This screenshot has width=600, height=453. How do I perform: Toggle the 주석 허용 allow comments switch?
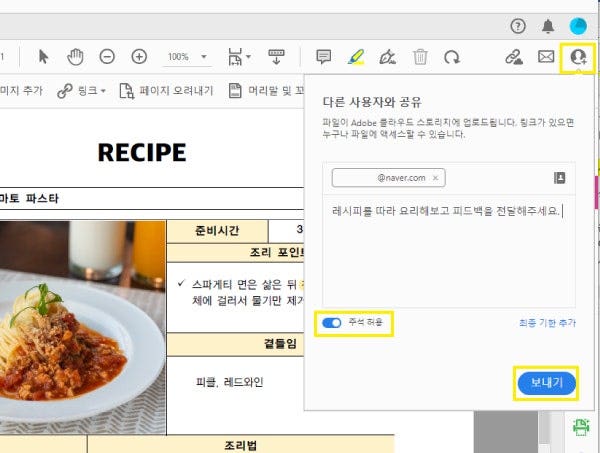(331, 323)
